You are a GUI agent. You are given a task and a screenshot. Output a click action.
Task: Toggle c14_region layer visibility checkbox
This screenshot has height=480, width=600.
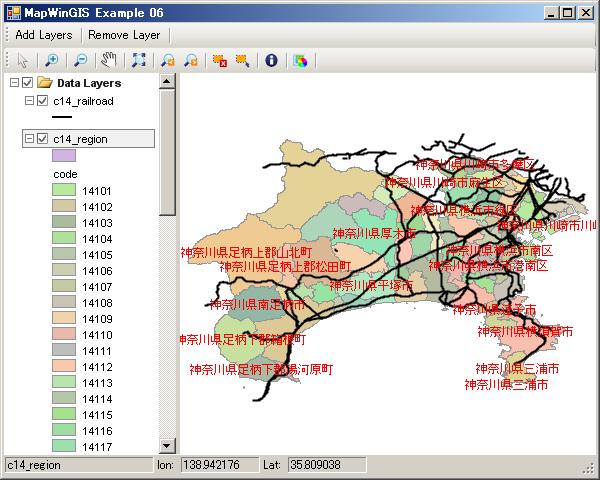click(43, 139)
